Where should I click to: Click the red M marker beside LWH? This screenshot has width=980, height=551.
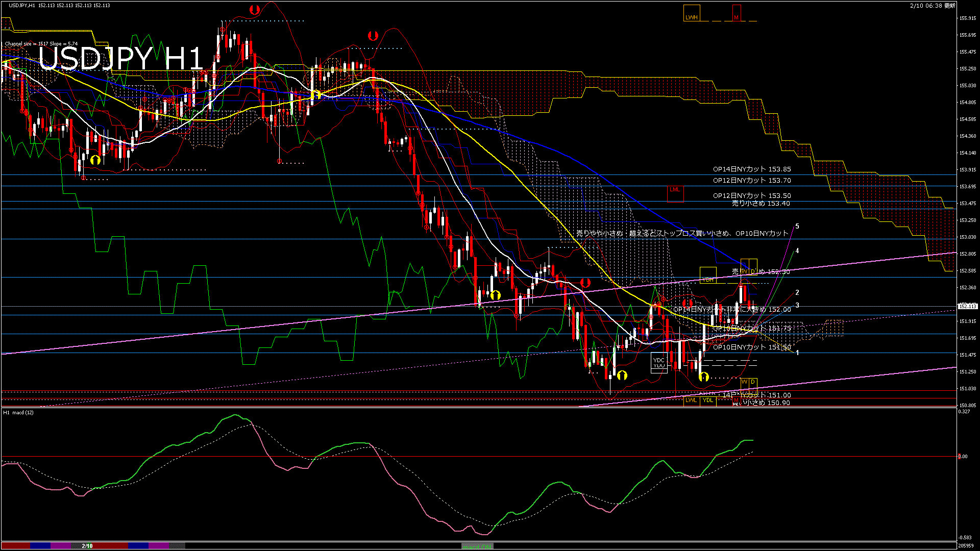point(736,14)
